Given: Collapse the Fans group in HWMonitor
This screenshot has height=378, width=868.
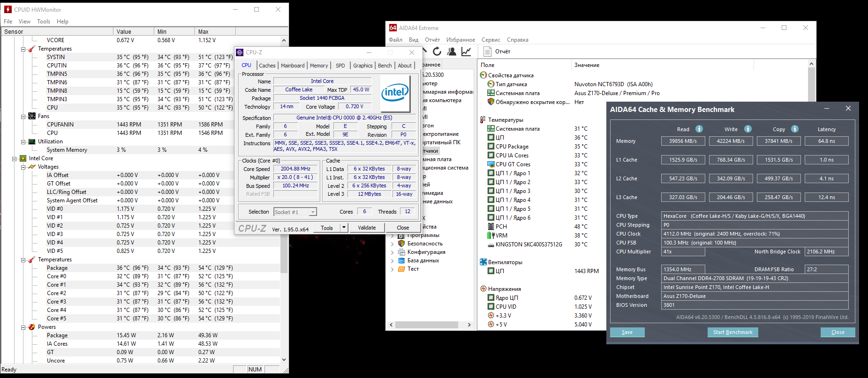Looking at the screenshot, I should coord(23,116).
